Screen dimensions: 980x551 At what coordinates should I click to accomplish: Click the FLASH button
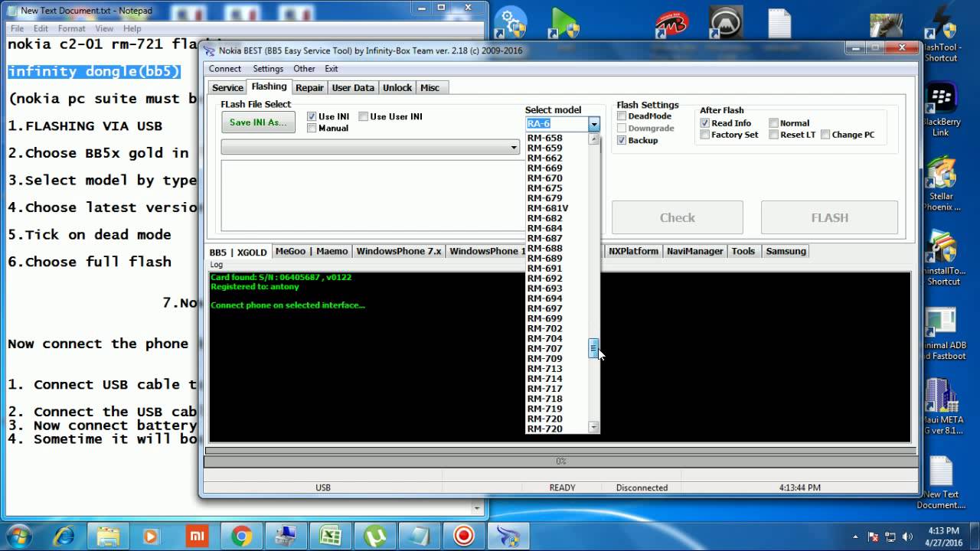point(829,217)
